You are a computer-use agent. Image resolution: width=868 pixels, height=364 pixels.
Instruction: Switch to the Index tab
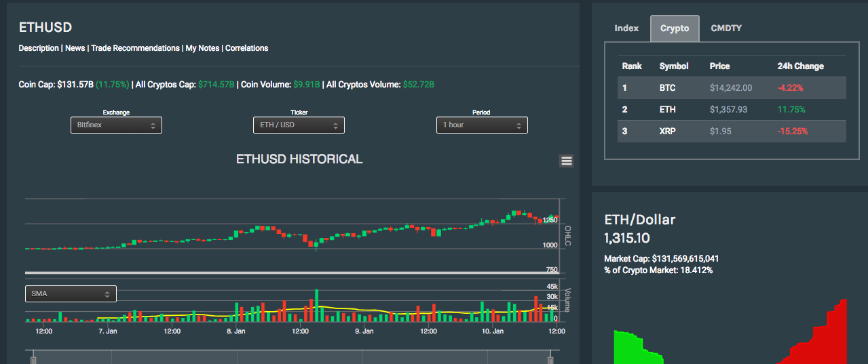tap(626, 28)
